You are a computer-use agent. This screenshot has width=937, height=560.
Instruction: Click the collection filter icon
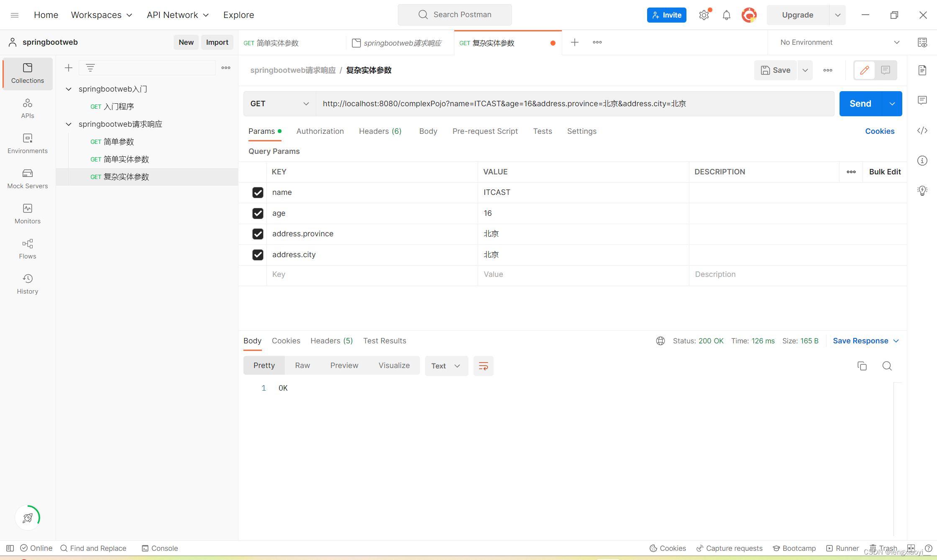click(90, 68)
